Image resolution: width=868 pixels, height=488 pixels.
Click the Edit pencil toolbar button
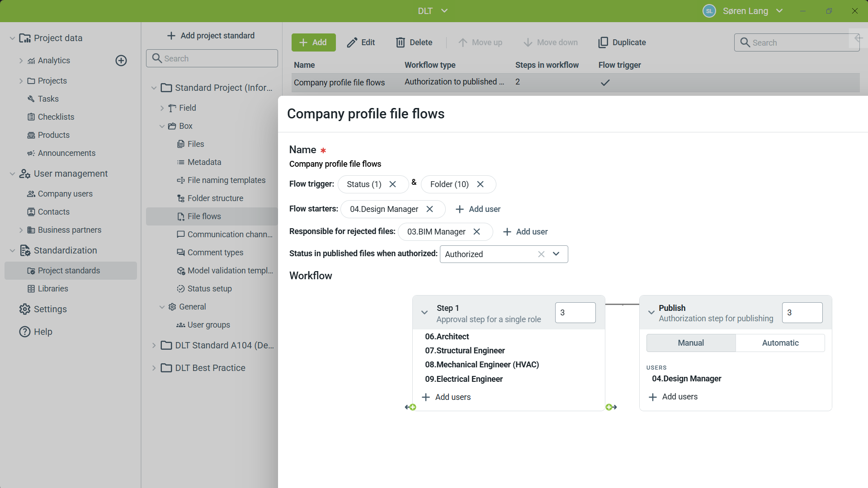point(361,42)
